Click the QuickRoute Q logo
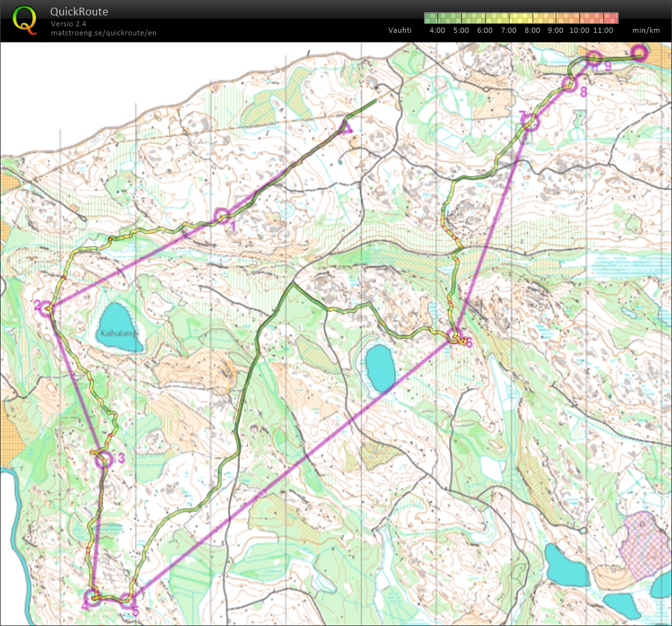 click(x=24, y=19)
